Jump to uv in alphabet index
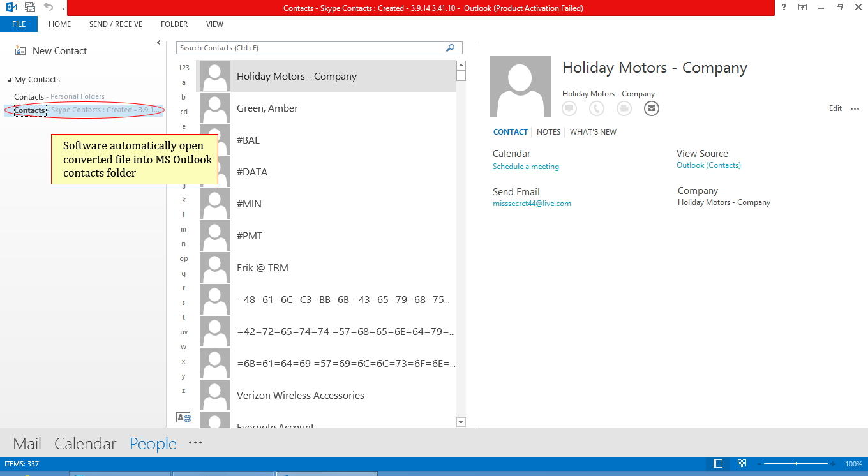This screenshot has width=868, height=476. (184, 332)
